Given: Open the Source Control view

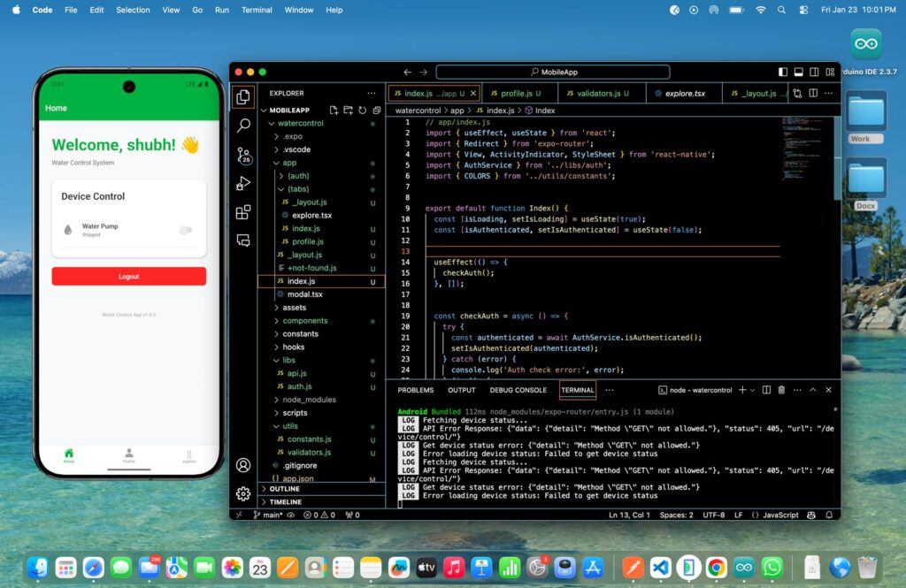Looking at the screenshot, I should [x=243, y=155].
